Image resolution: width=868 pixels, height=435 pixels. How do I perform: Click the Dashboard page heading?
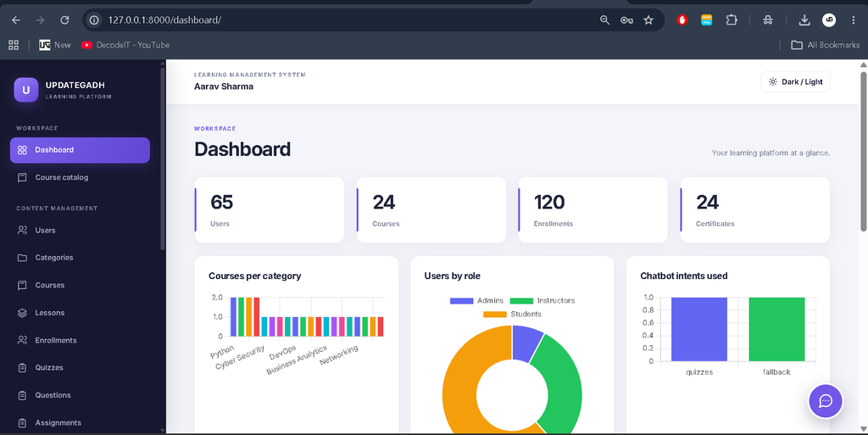point(242,149)
